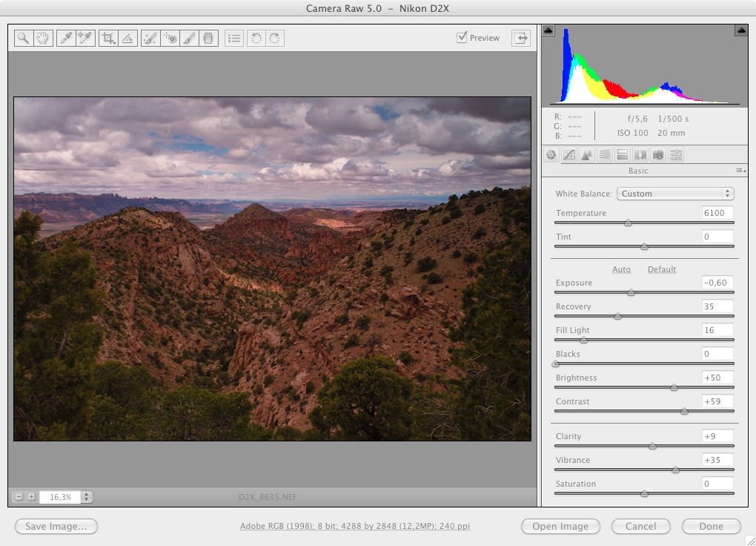756x546 pixels.
Task: Select the Red Eye Removal tool
Action: click(170, 38)
